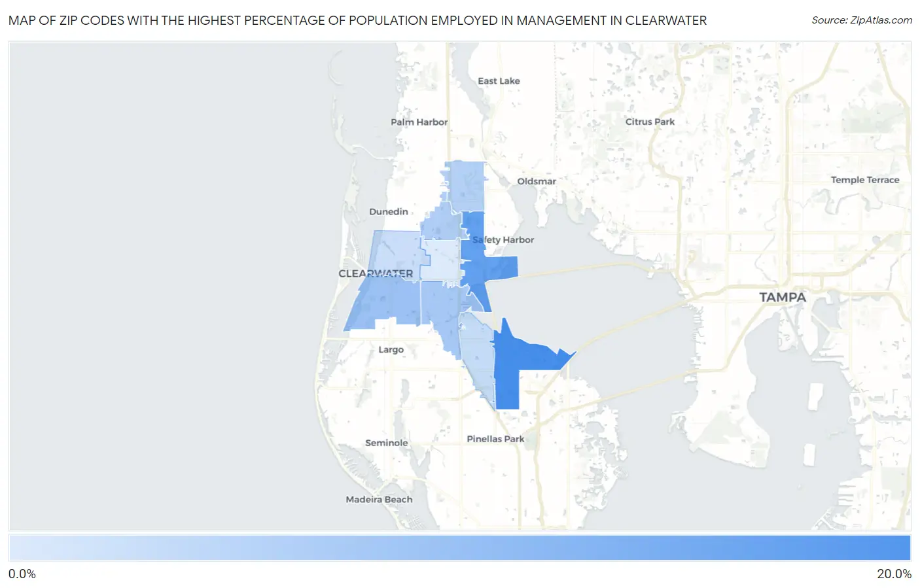Click the color gradient legend bar

(x=460, y=548)
